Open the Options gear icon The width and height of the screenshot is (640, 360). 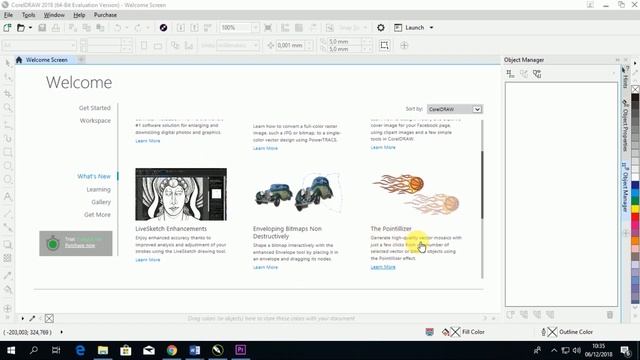pyautogui.click(x=381, y=28)
